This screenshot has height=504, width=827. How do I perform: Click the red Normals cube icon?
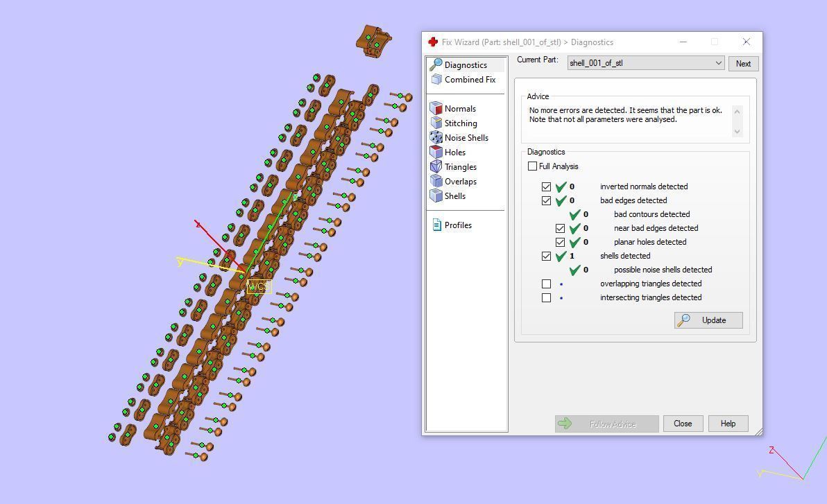point(436,109)
